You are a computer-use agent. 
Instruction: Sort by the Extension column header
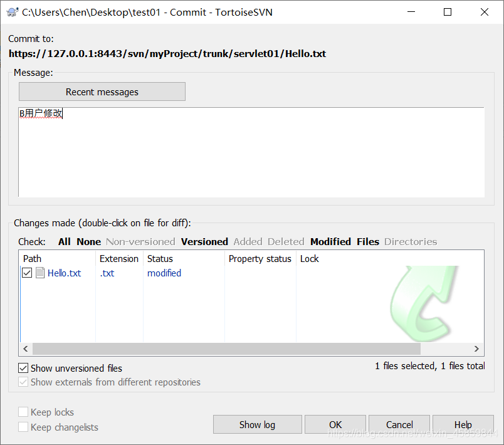click(x=119, y=259)
